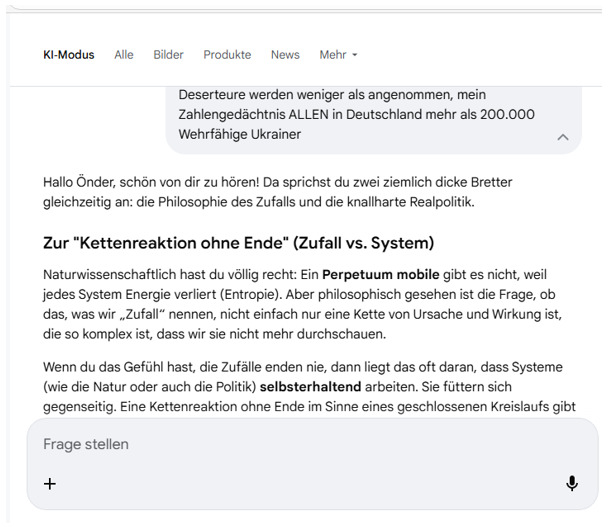The height and width of the screenshot is (523, 602).
Task: Click the plus icon to add attachment
Action: 50,484
